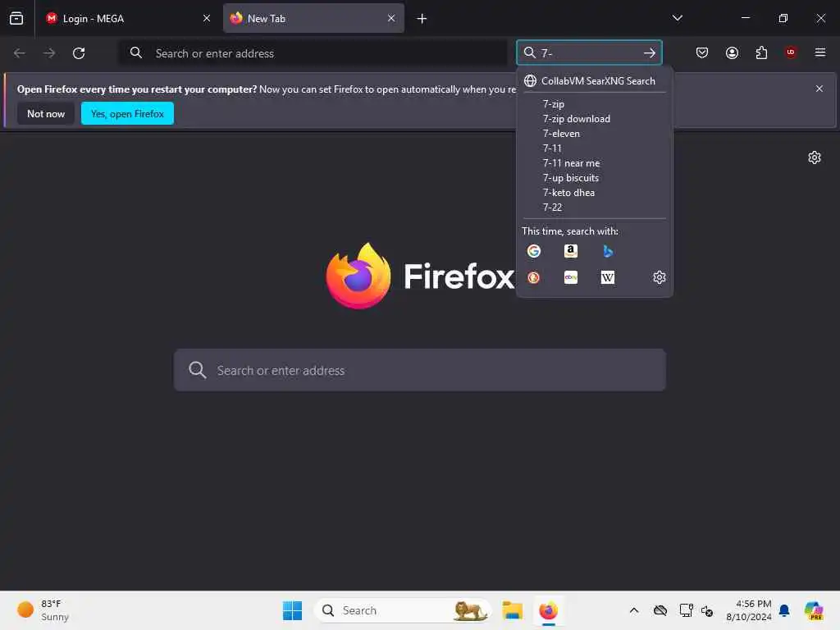Image resolution: width=840 pixels, height=630 pixels.
Task: Dismiss the Firefox startup notification bar
Action: (819, 89)
